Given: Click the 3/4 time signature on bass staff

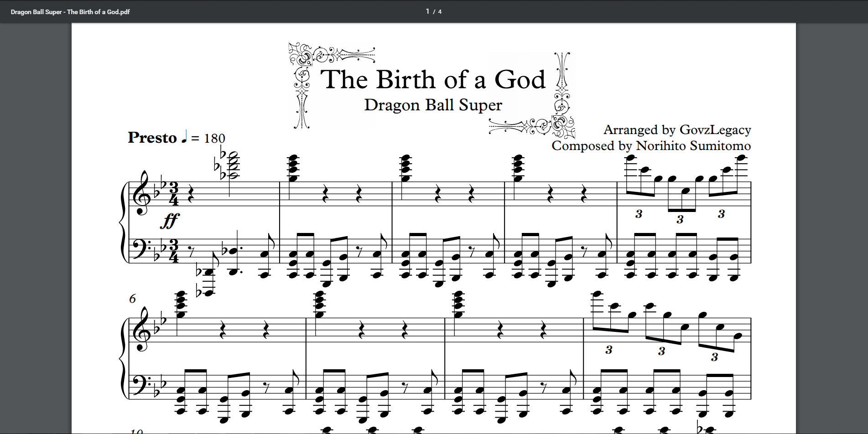Looking at the screenshot, I should pos(173,251).
